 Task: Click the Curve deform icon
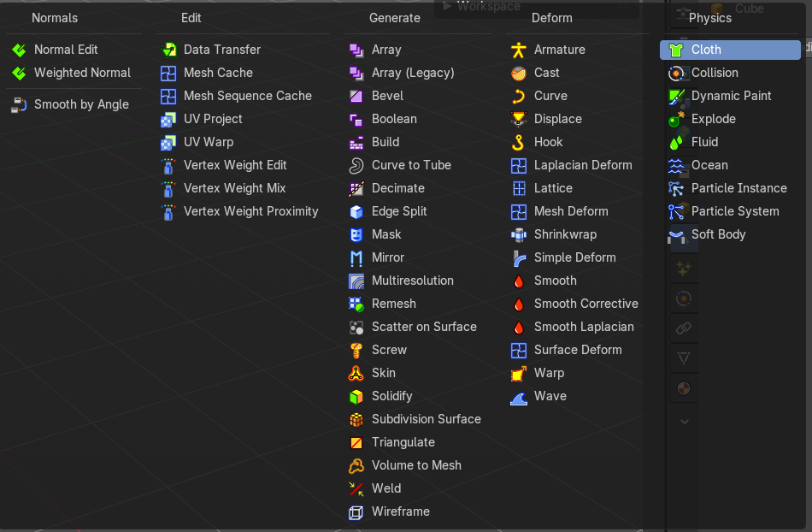pos(518,97)
